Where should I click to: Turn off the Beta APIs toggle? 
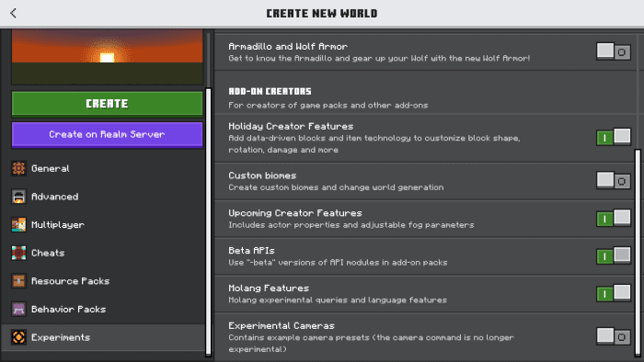coord(614,255)
